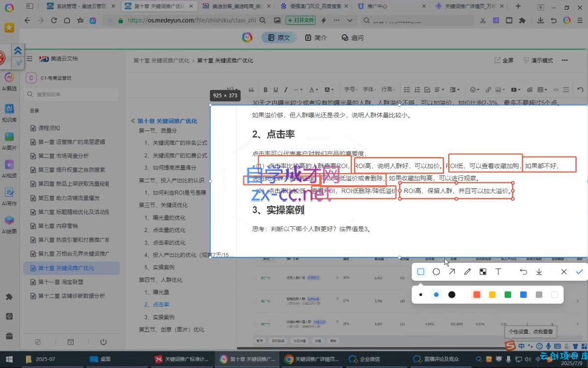This screenshot has width=588, height=368.
Task: Choose the arrow drawing tool
Action: pyautogui.click(x=452, y=272)
